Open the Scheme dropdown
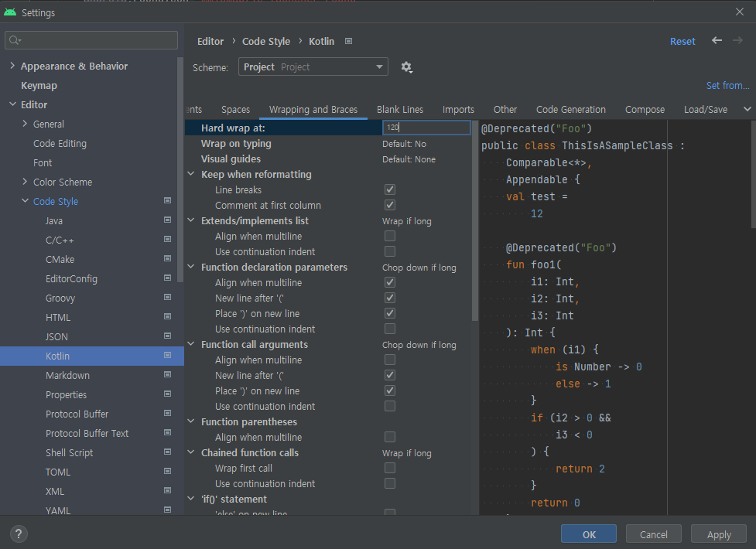This screenshot has height=549, width=756. point(313,67)
